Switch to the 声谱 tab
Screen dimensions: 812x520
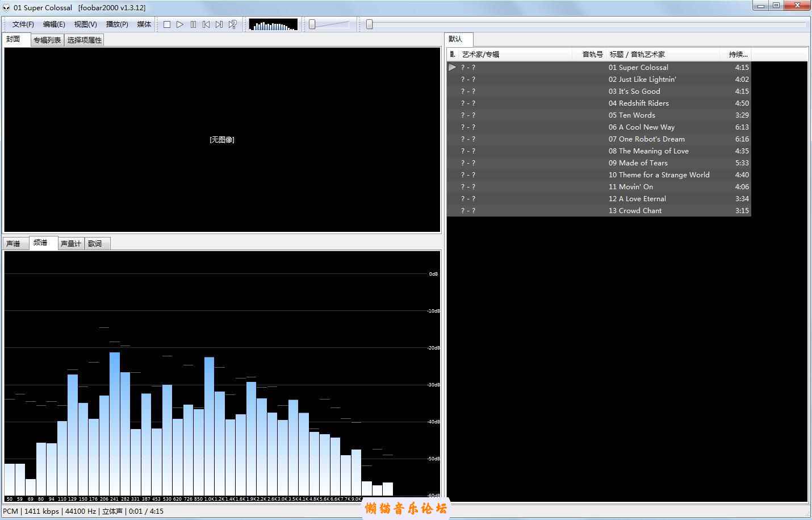[15, 244]
